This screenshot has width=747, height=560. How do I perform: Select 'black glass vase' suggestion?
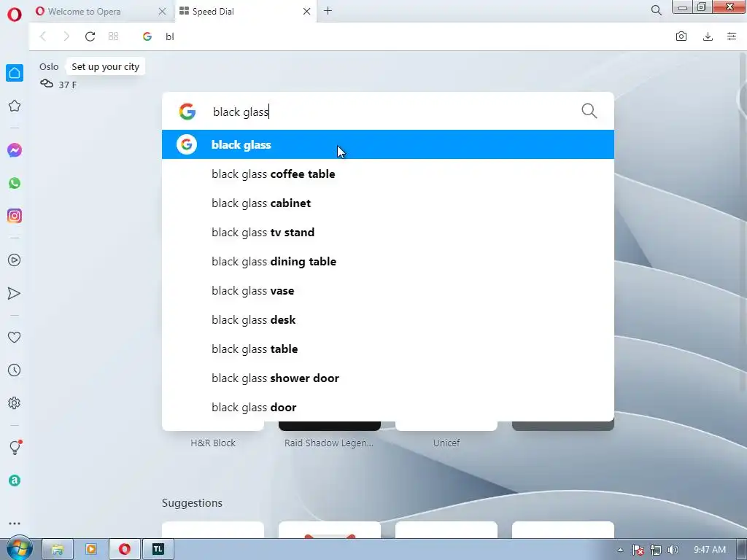coord(388,290)
